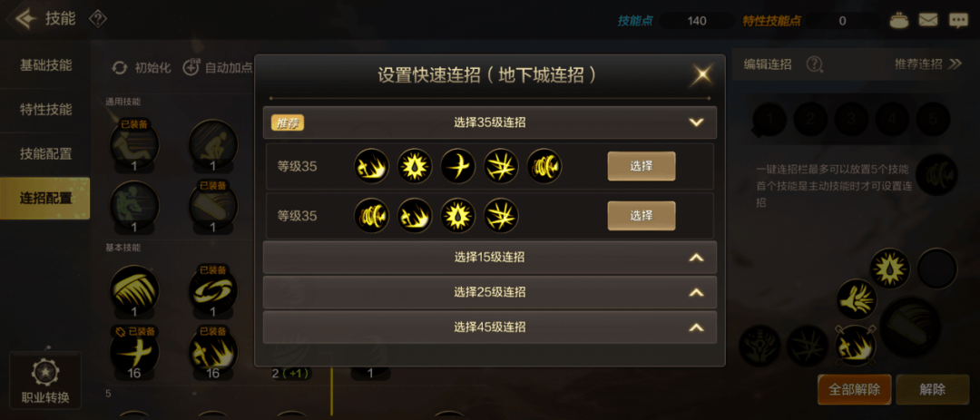Open the coin pouch icon

pos(898,20)
